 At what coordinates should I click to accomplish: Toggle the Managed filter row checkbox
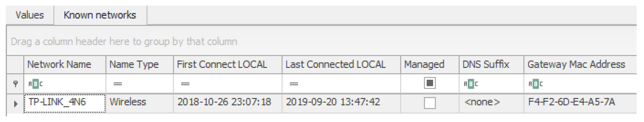point(430,83)
